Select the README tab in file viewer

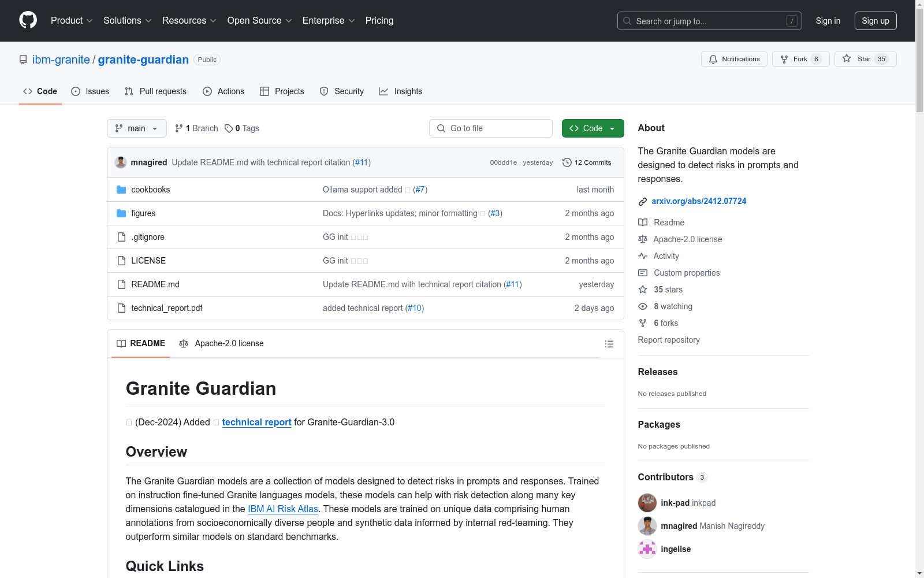point(141,343)
